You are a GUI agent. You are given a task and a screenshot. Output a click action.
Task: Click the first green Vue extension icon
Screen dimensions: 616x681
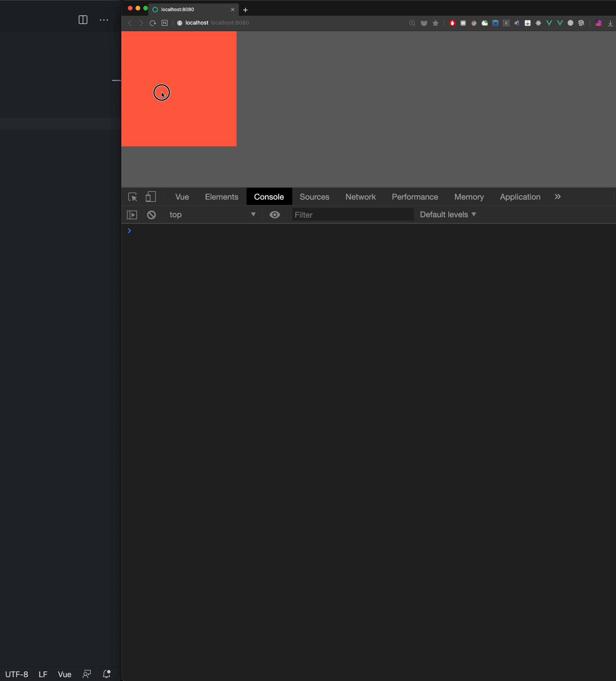pyautogui.click(x=549, y=23)
